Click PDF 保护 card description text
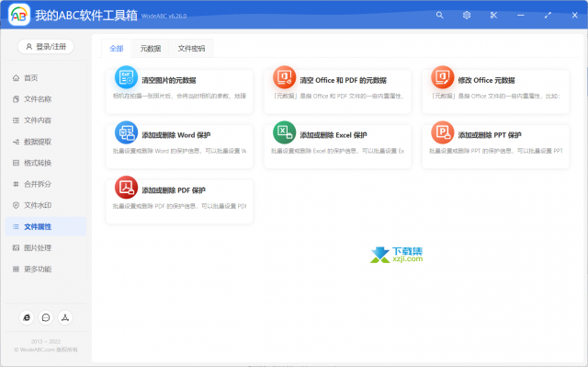 click(180, 206)
